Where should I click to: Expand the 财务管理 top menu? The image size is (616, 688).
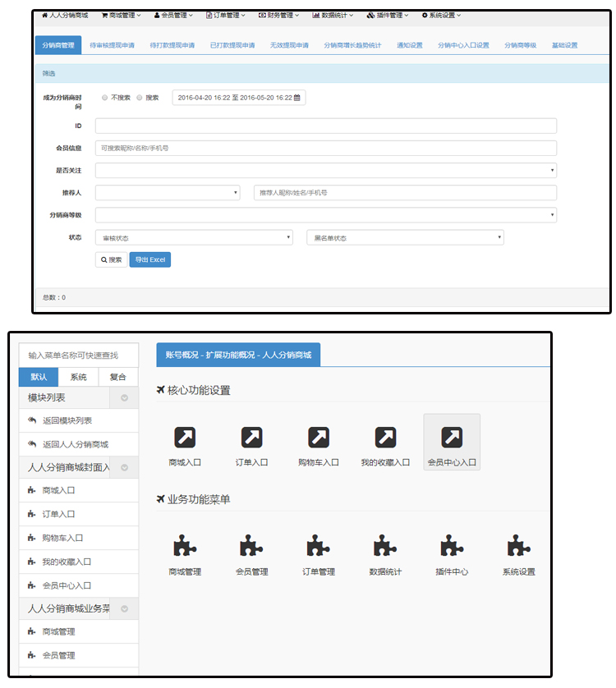(278, 16)
